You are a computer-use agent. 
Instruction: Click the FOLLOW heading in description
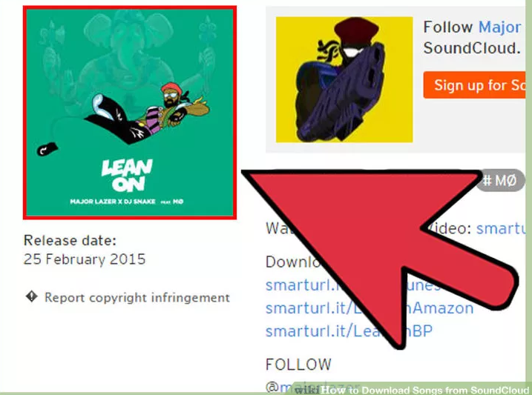(x=298, y=365)
